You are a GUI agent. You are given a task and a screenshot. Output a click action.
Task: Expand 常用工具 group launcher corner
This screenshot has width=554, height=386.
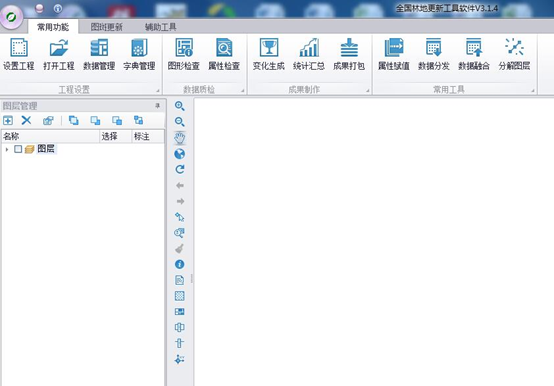(532, 91)
